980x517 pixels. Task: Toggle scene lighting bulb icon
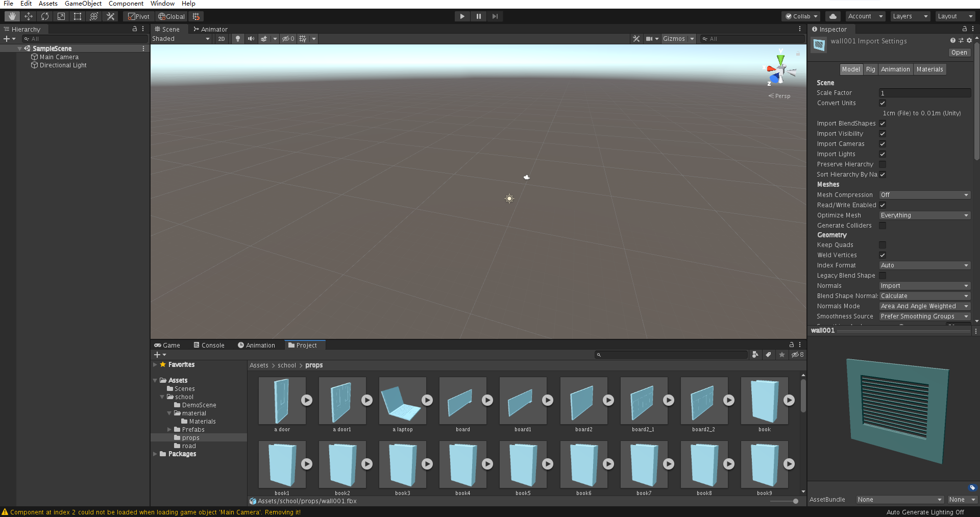(x=238, y=39)
